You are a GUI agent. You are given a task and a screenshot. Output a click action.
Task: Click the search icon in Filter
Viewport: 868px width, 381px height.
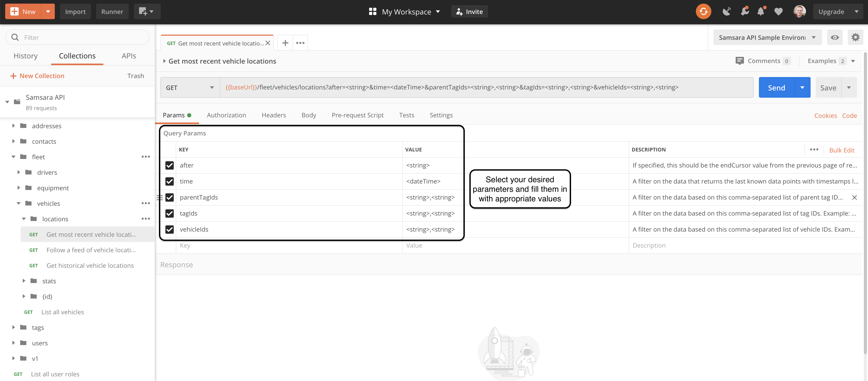click(15, 37)
